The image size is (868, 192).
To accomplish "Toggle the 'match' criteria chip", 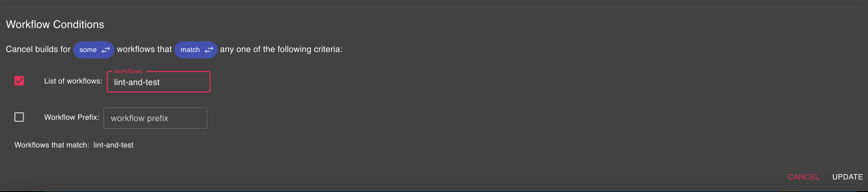I will 190,50.
